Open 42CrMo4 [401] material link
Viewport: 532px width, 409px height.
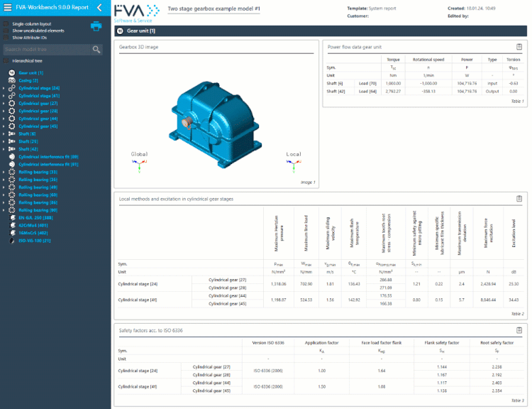[33, 225]
